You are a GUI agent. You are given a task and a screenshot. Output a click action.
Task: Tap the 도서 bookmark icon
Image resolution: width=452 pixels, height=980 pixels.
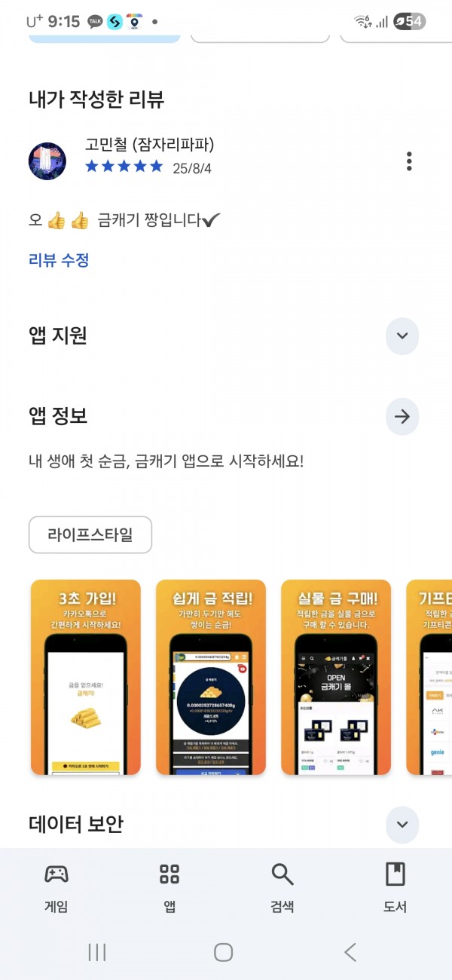pyautogui.click(x=395, y=874)
